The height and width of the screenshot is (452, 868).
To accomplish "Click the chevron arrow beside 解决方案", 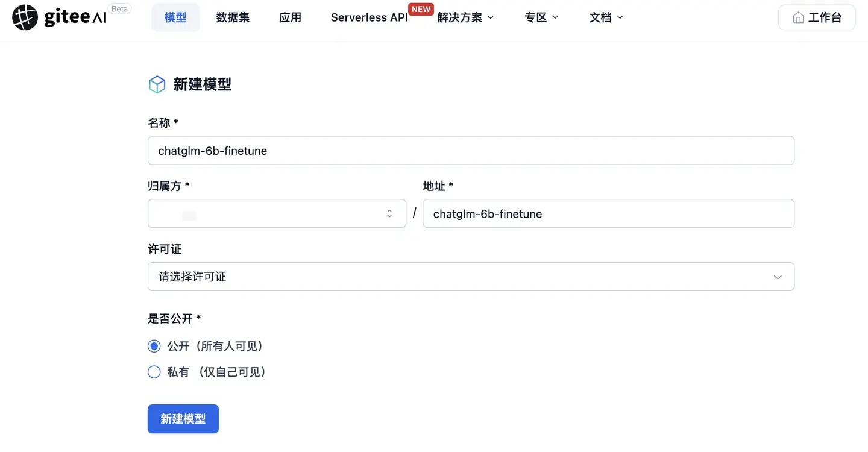I will [491, 17].
